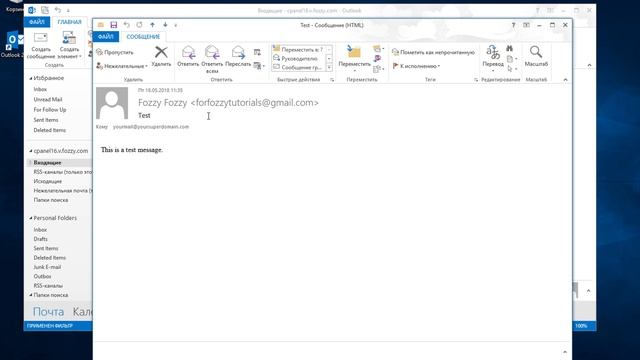
Task: Reply to all with Ответить всем
Action: coord(212,59)
